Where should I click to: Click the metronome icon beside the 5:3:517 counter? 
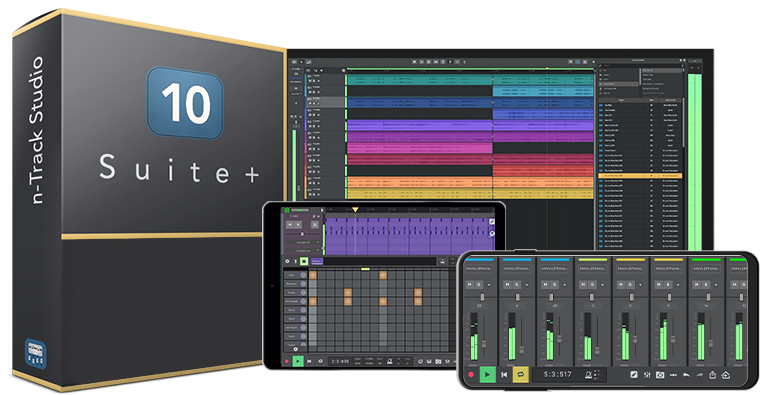pos(589,375)
